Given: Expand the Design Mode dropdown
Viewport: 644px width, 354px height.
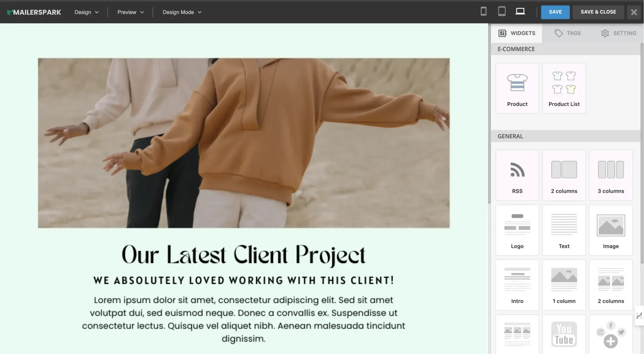Looking at the screenshot, I should (x=182, y=12).
